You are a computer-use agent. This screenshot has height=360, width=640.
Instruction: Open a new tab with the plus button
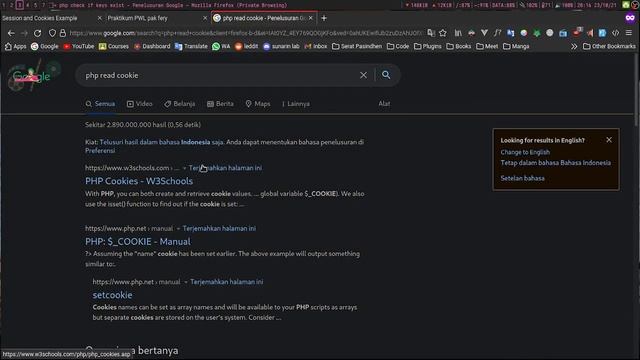324,18
